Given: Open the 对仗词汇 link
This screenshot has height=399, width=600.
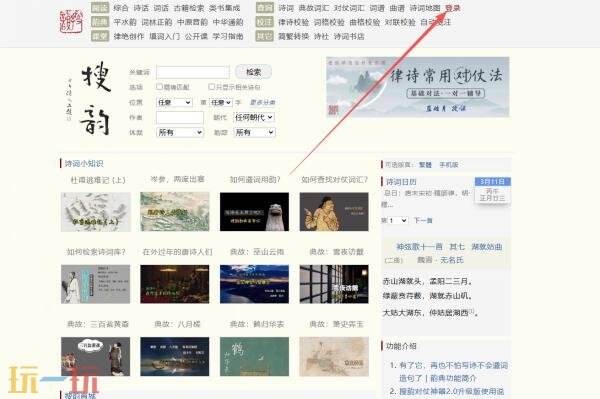Looking at the screenshot, I should tap(349, 8).
